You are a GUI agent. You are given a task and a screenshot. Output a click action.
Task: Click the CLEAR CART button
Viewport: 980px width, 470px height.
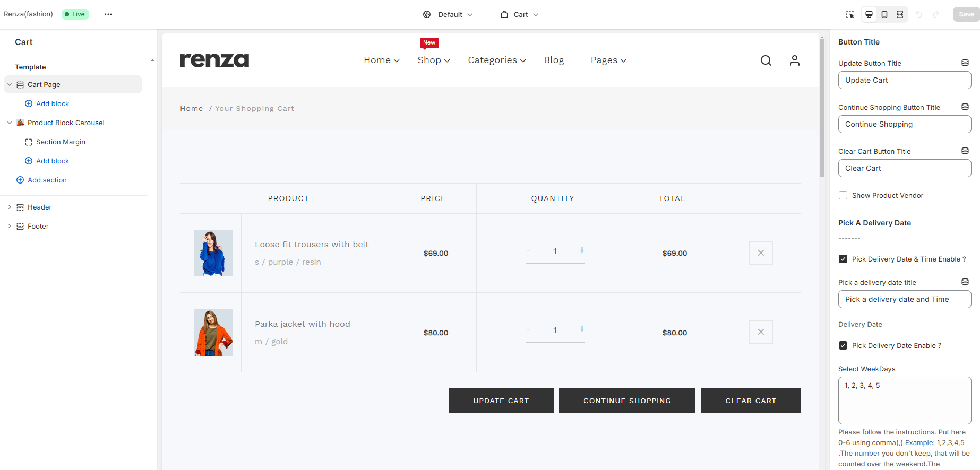(751, 401)
